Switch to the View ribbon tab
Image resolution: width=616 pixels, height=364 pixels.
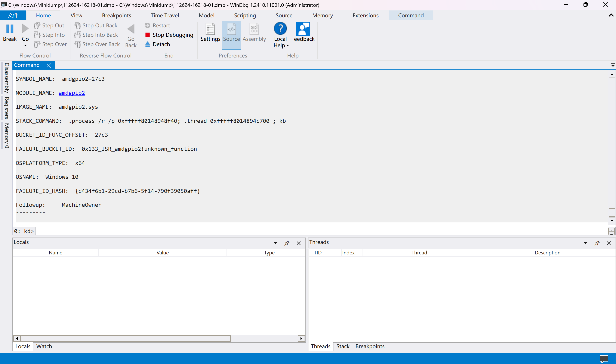pos(76,15)
